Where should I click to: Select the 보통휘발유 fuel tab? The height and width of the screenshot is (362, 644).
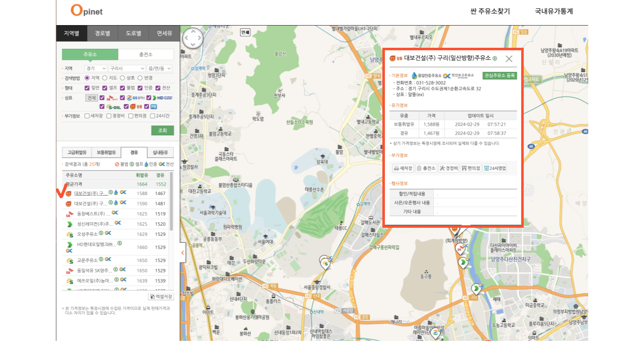106,152
